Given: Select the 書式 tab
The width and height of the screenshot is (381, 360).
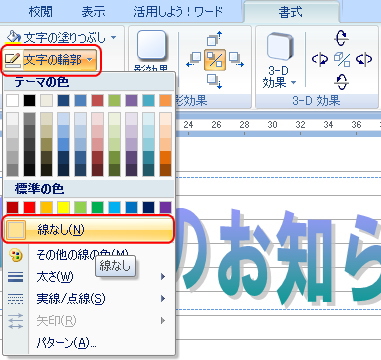Looking at the screenshot, I should point(291,12).
